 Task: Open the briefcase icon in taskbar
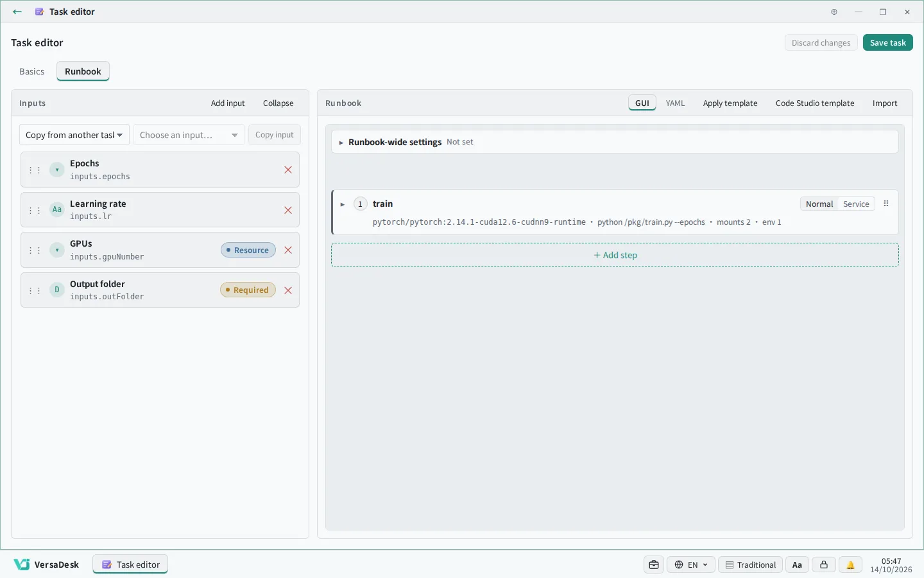click(x=654, y=565)
